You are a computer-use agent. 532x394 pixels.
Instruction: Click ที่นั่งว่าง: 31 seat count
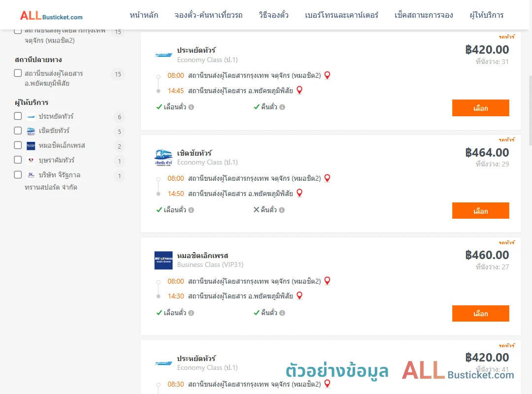(492, 62)
